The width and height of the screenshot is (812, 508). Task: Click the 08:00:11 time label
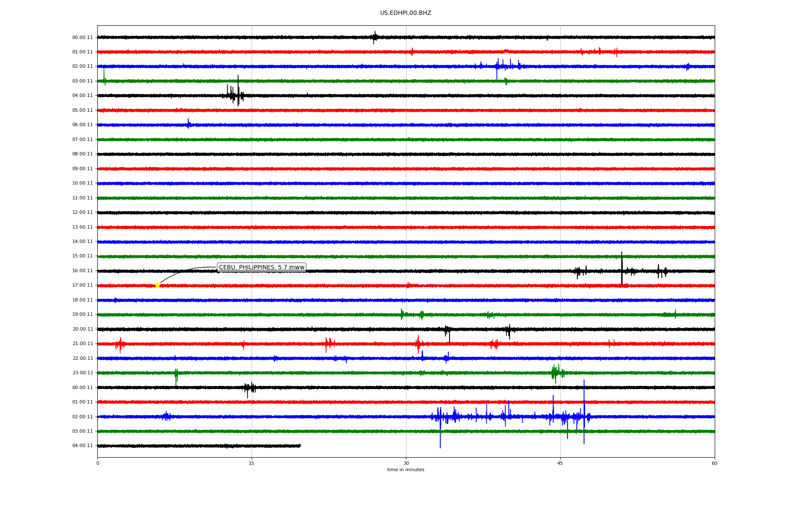pyautogui.click(x=82, y=154)
